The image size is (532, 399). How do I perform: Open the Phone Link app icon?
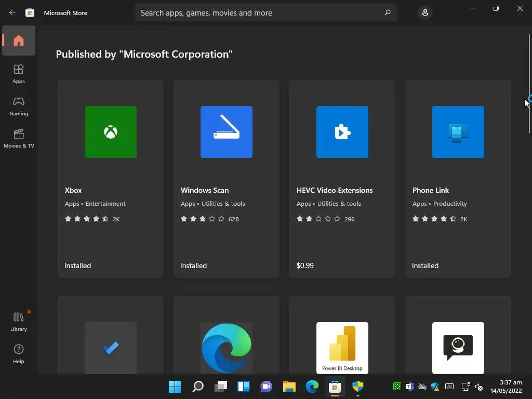point(458,132)
